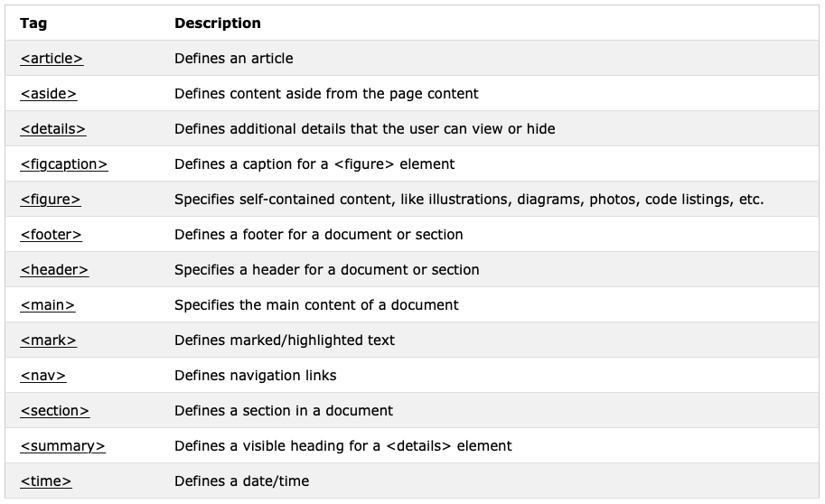The width and height of the screenshot is (825, 504).
Task: Click the Description column header
Action: tap(217, 23)
